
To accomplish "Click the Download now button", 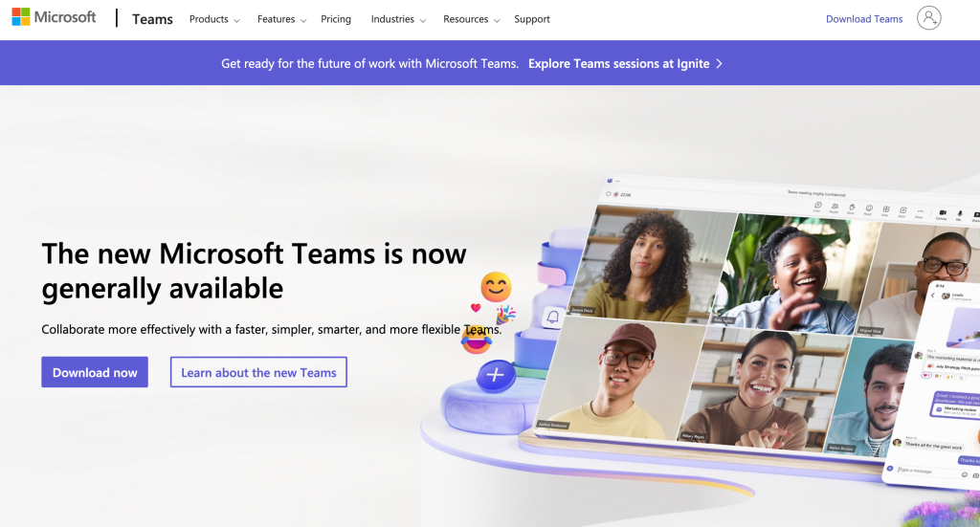I will (x=95, y=372).
